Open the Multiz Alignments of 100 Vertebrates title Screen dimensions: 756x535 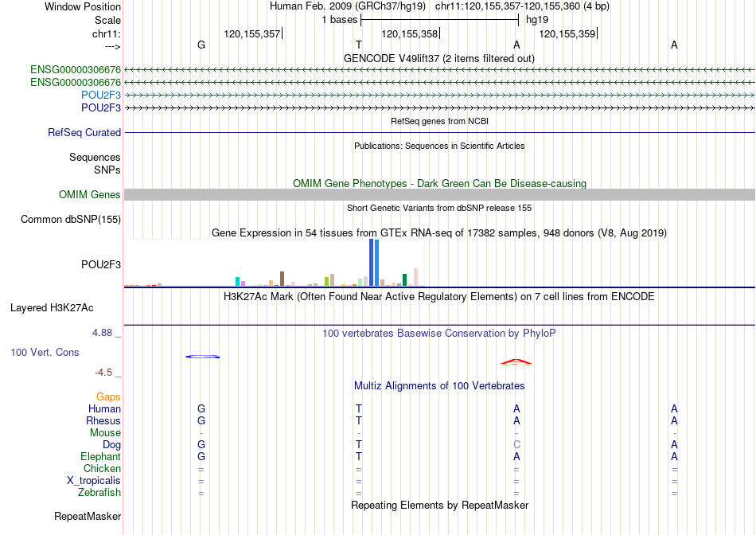pyautogui.click(x=439, y=386)
